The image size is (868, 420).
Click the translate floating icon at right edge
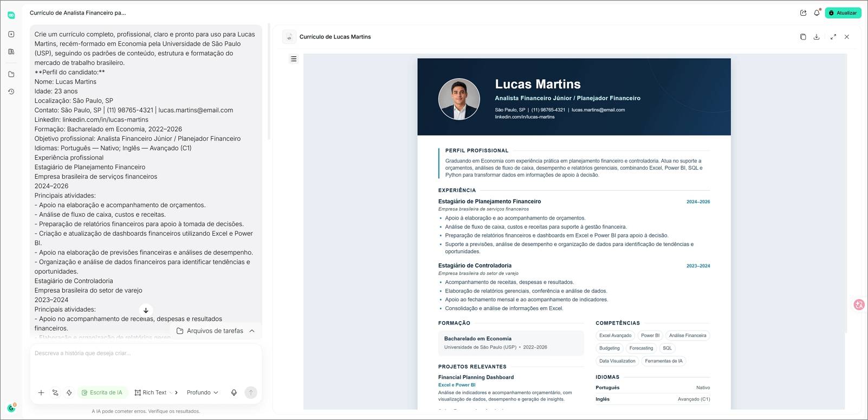[859, 305]
